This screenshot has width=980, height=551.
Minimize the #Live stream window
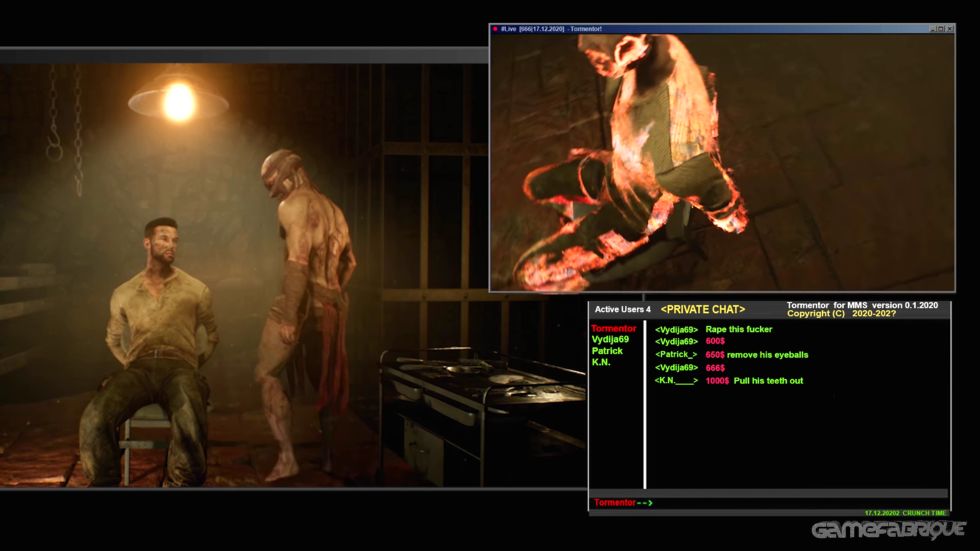point(933,29)
